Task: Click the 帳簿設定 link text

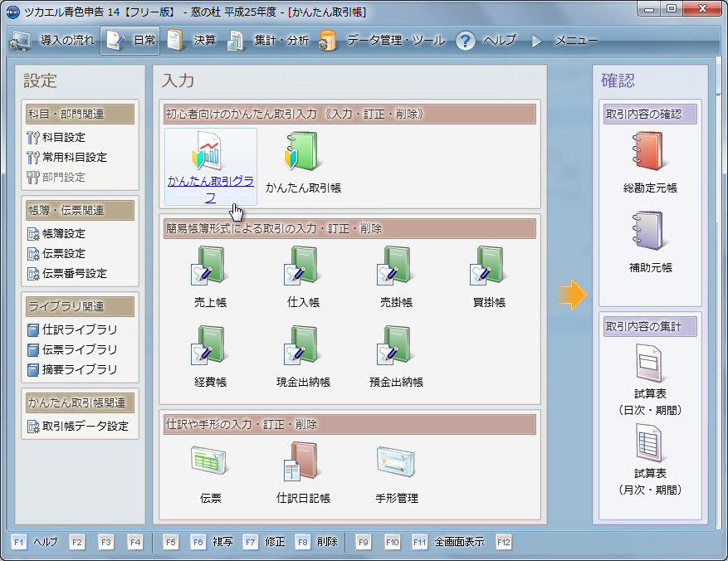Action: point(64,234)
